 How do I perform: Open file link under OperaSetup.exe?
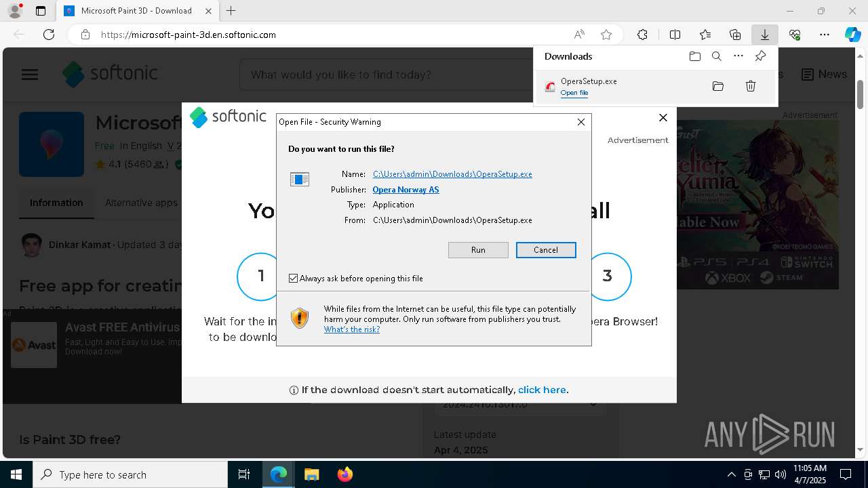tap(574, 93)
